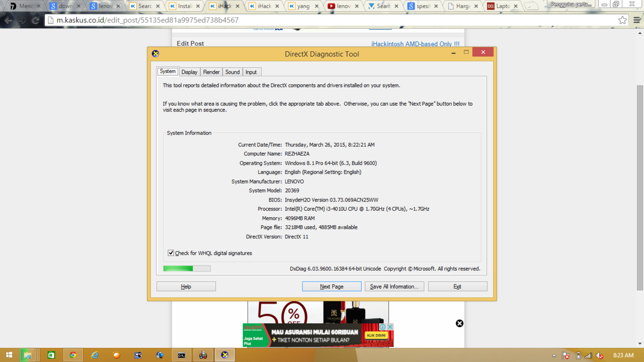The width and height of the screenshot is (644, 362).
Task: Click the DirectX Diagnostic taskbar icon
Action: coord(225,355)
